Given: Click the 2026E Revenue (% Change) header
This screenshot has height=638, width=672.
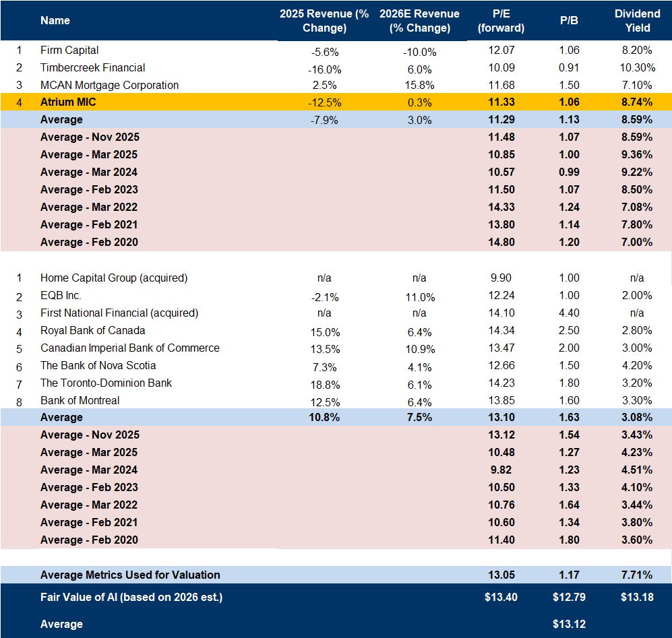Looking at the screenshot, I should coord(419,20).
